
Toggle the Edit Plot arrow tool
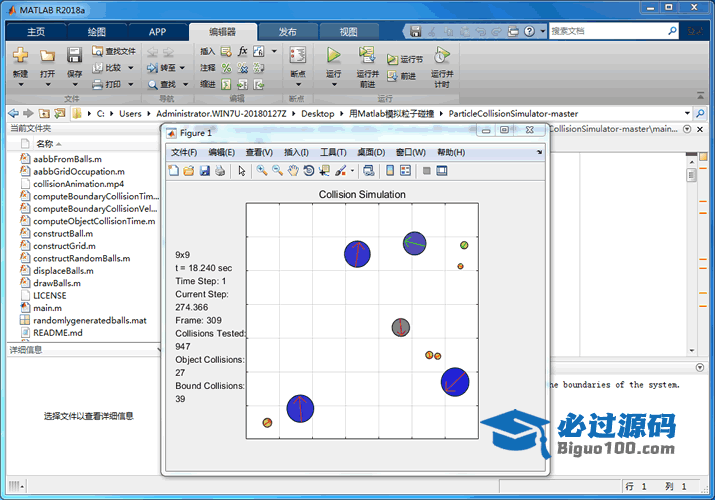pos(242,171)
